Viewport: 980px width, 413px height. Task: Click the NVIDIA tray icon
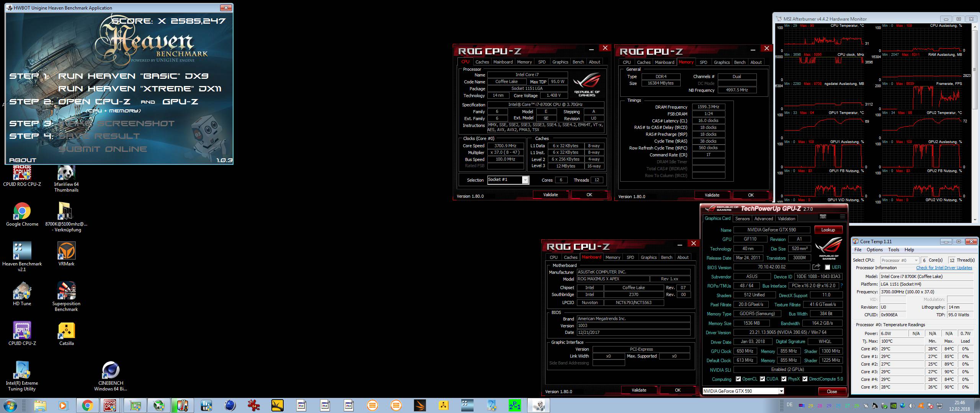[893, 406]
